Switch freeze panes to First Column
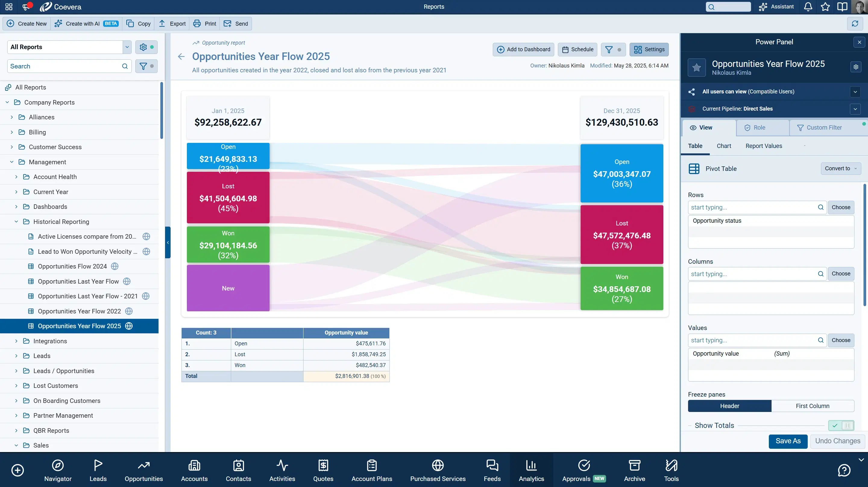The height and width of the screenshot is (487, 868). coord(813,406)
